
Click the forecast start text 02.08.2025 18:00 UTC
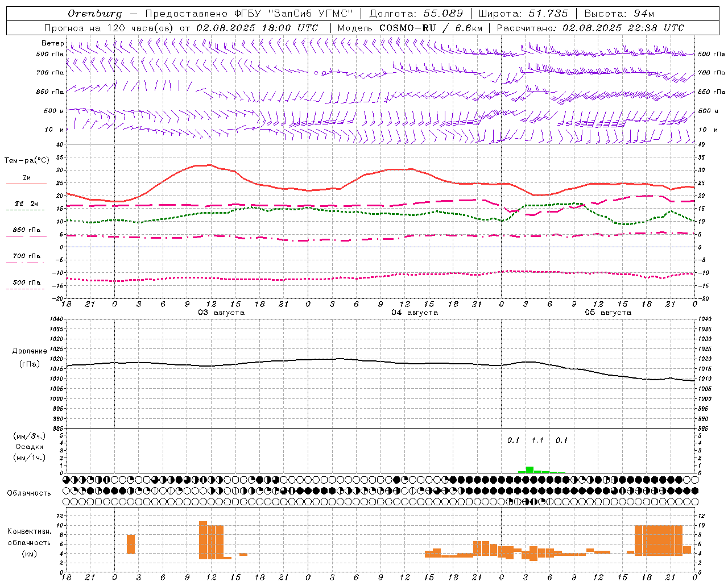click(x=257, y=28)
